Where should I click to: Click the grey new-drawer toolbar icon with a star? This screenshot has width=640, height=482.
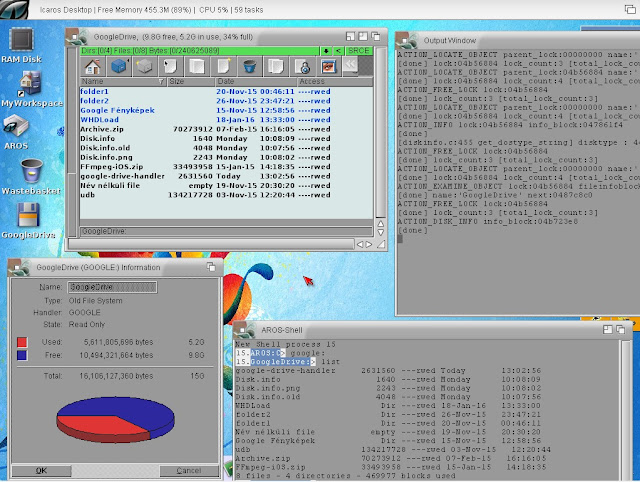click(x=144, y=66)
